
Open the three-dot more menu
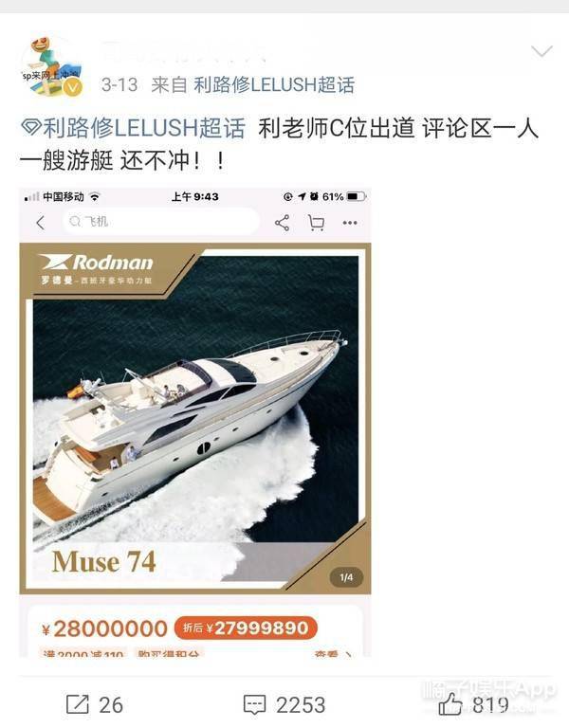point(350,223)
